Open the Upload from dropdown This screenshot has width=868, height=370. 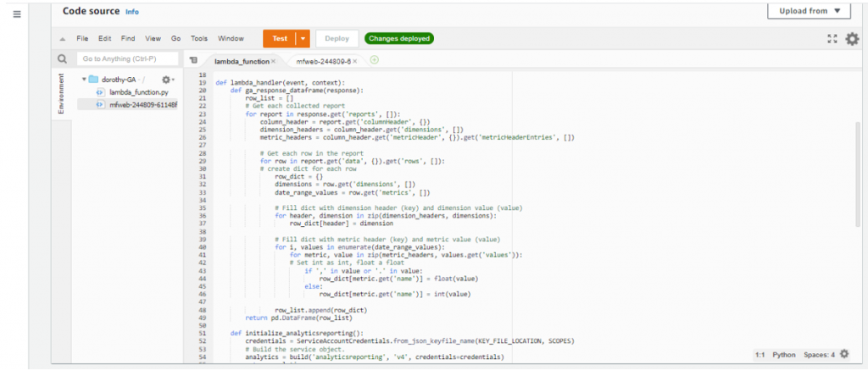tap(809, 11)
